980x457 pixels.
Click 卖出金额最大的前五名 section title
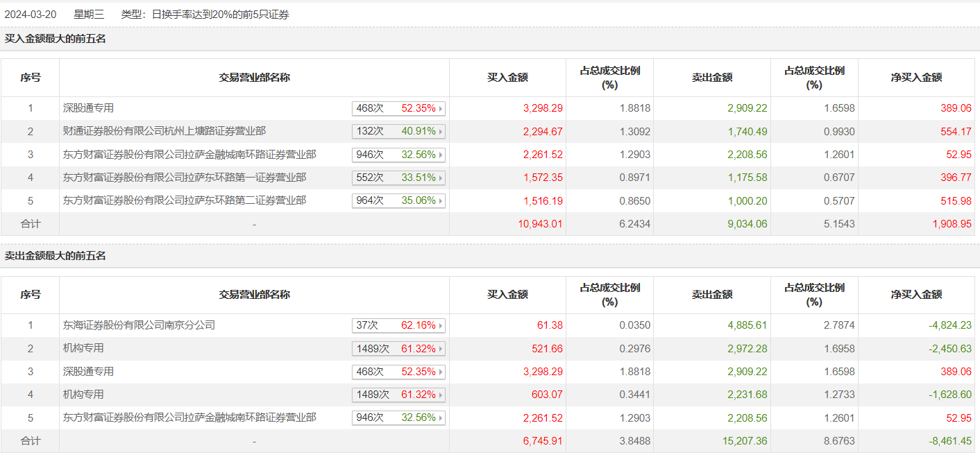tap(56, 256)
